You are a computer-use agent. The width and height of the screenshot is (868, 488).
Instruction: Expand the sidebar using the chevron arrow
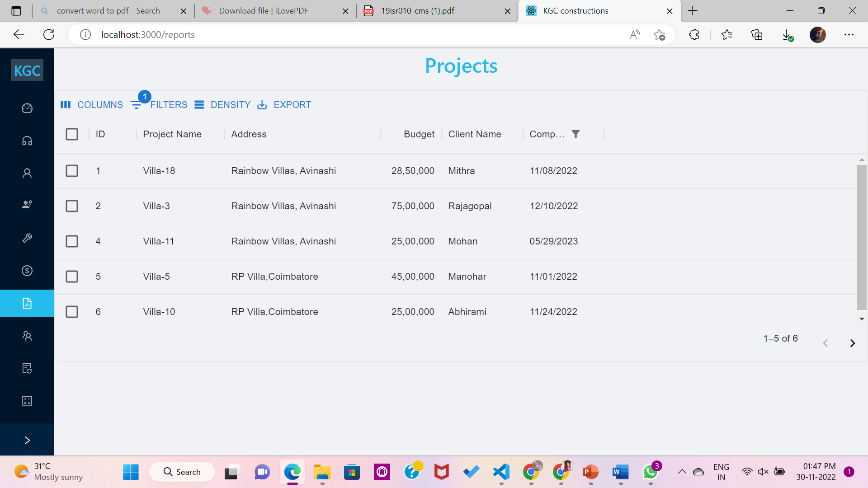[x=27, y=440]
